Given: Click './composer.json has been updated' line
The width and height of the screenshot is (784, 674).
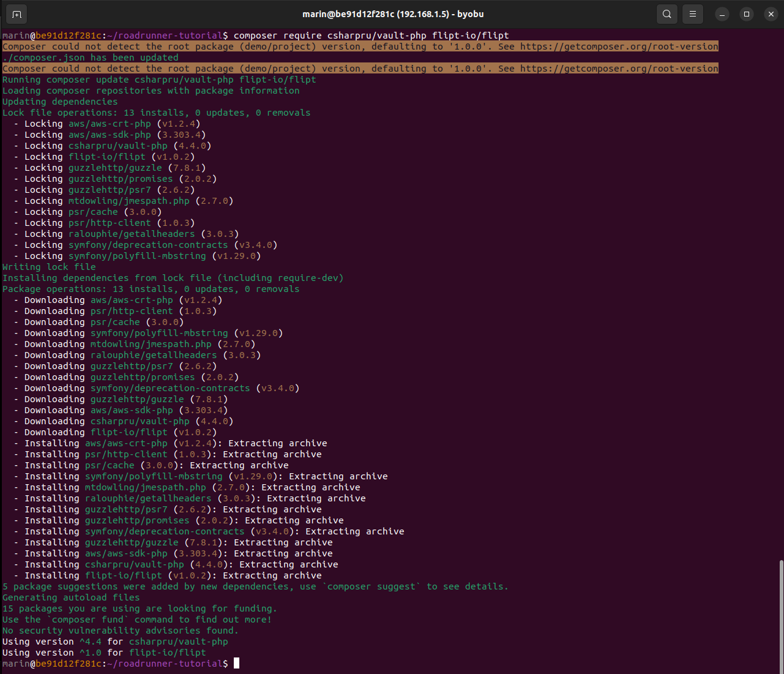Looking at the screenshot, I should (x=91, y=58).
